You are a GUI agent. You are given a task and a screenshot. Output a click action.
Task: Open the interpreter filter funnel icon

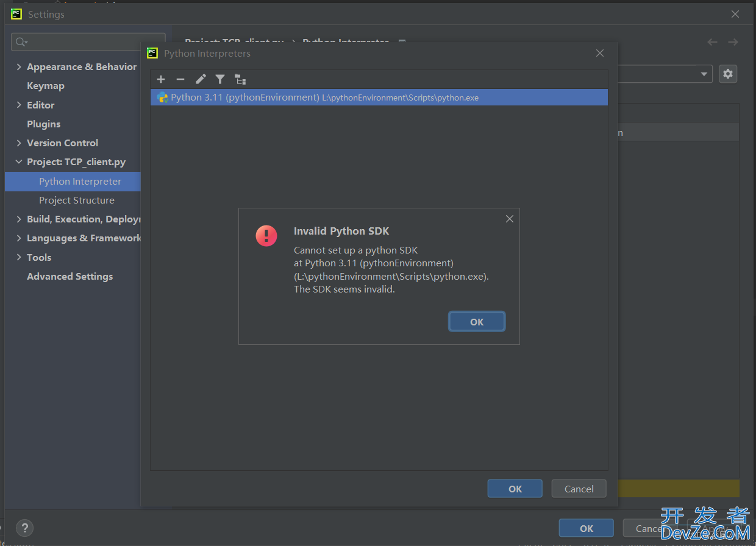pyautogui.click(x=220, y=79)
